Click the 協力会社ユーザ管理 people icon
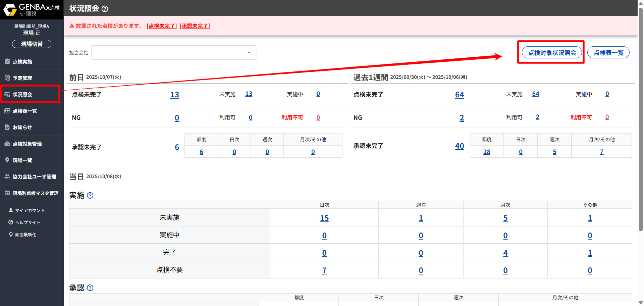644x306 pixels. point(7,176)
